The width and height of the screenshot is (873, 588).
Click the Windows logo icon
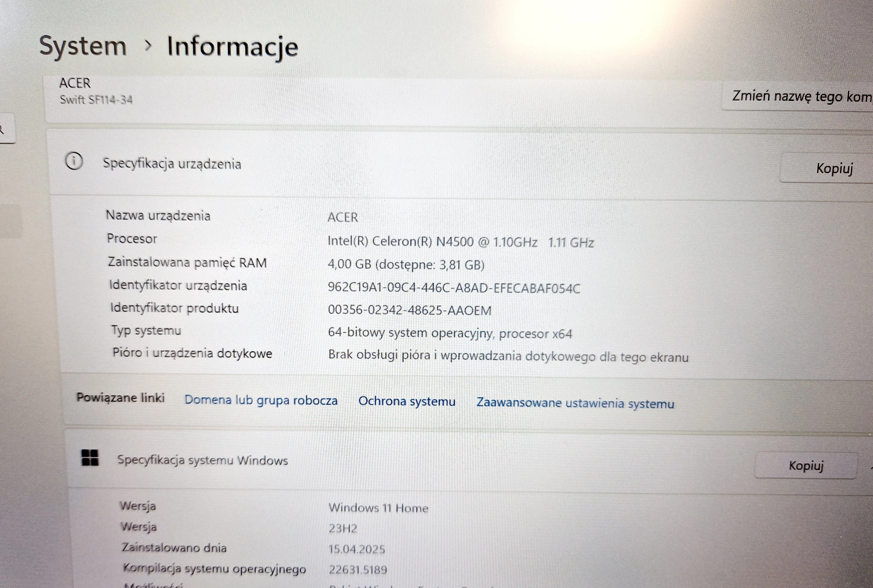tap(90, 457)
